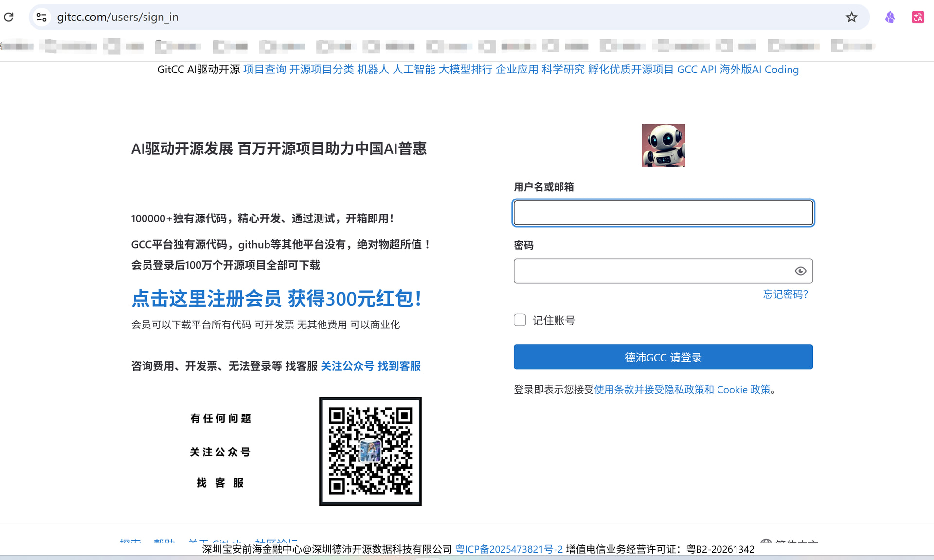Open the 人工智能 navigation link
This screenshot has height=560, width=934.
(414, 70)
